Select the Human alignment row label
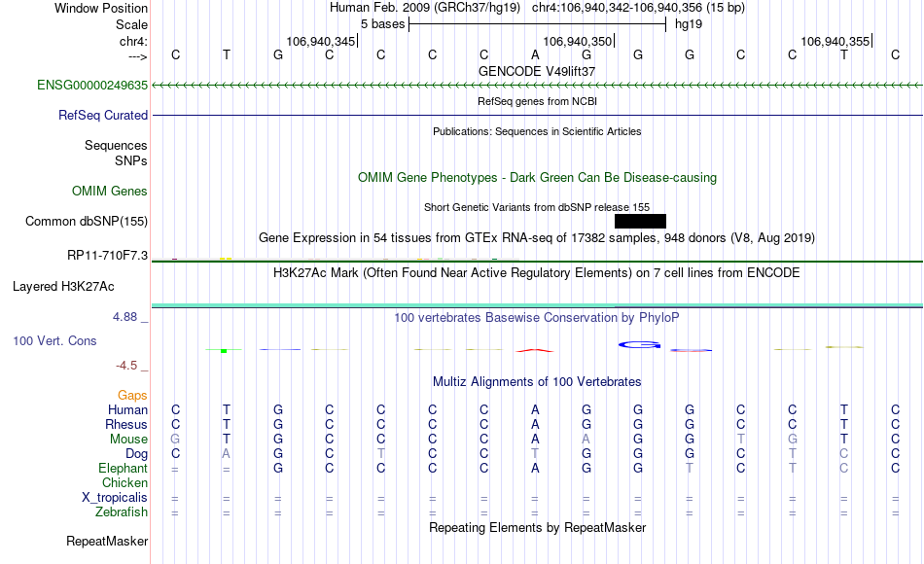The height and width of the screenshot is (564, 924). (127, 409)
